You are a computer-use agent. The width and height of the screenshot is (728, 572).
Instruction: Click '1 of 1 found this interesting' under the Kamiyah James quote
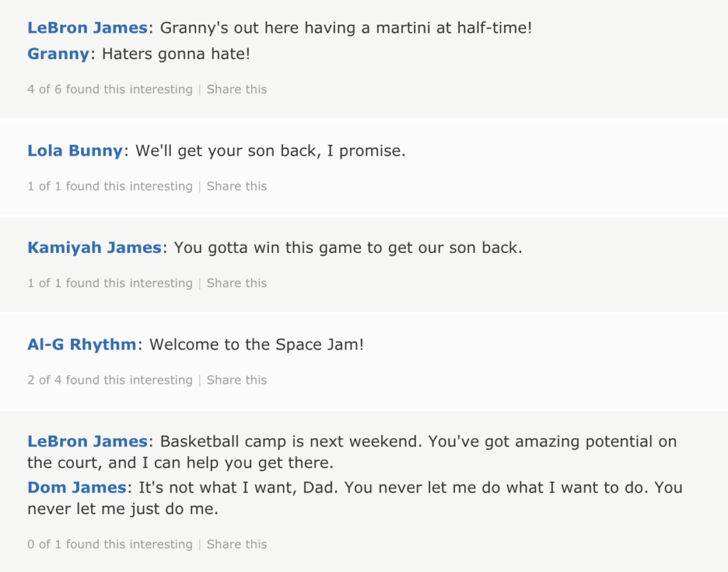point(110,283)
